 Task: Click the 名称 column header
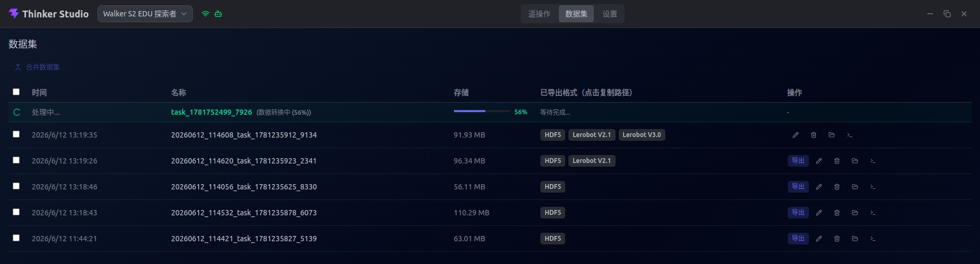(x=179, y=93)
